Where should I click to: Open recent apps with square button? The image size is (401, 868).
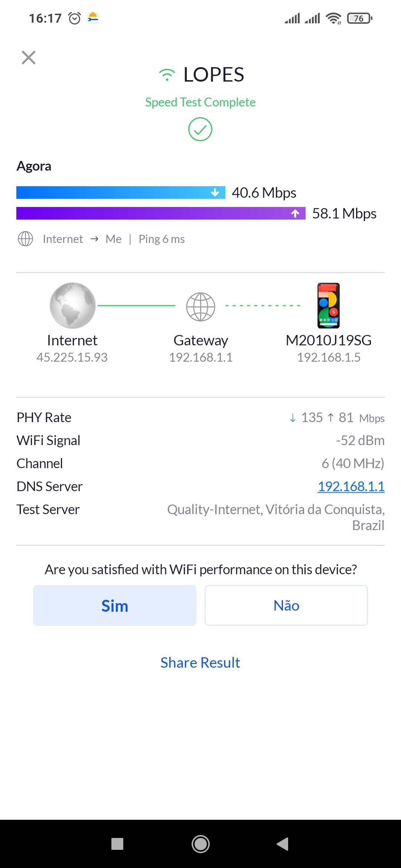117,844
